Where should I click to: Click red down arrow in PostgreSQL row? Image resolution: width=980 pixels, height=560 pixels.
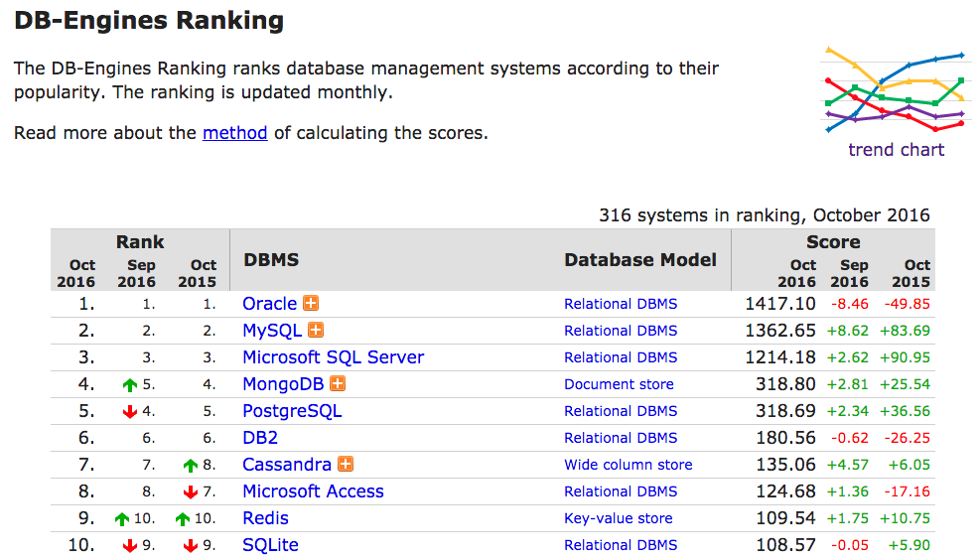coord(129,411)
